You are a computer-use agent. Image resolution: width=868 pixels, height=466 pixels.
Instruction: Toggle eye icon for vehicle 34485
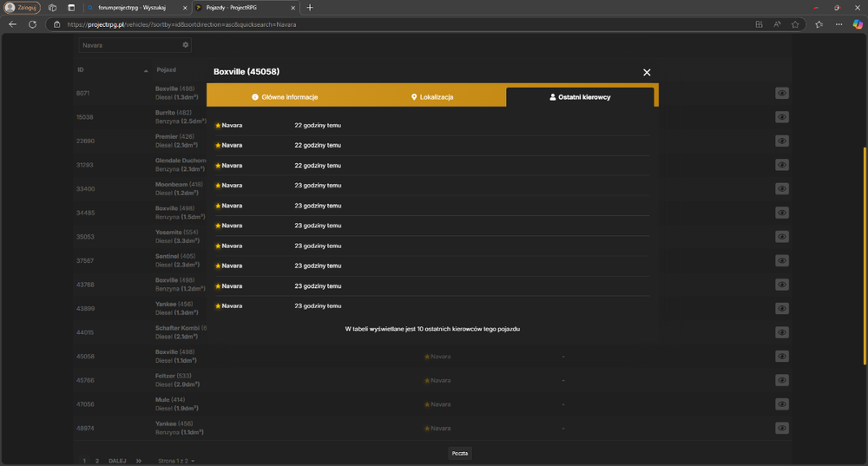782,213
